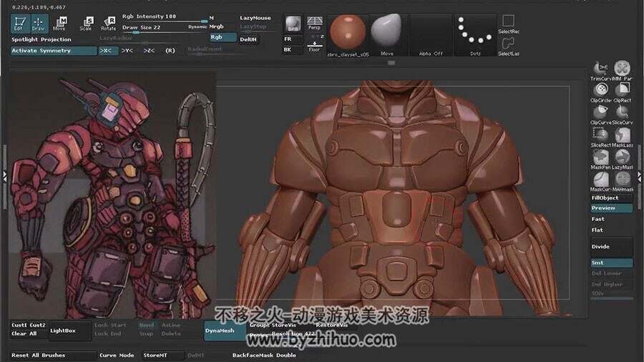Toggle the Smt smoothing option
The width and height of the screenshot is (644, 362).
coord(612,263)
